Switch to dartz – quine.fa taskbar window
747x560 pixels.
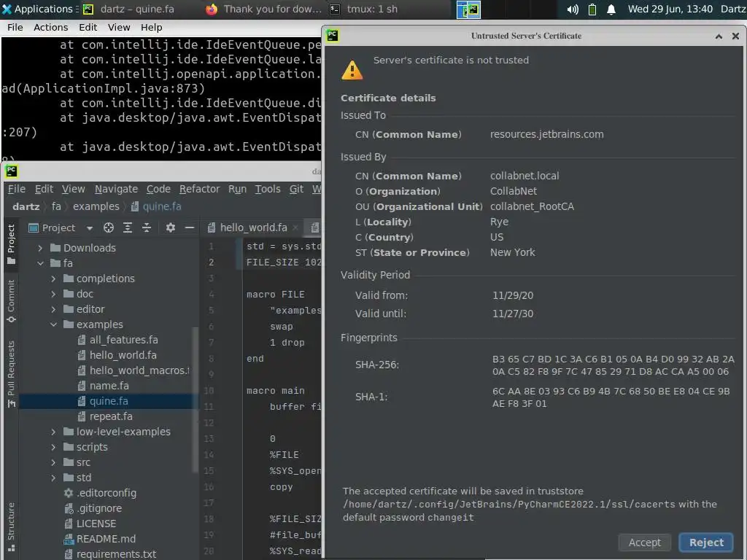point(128,9)
